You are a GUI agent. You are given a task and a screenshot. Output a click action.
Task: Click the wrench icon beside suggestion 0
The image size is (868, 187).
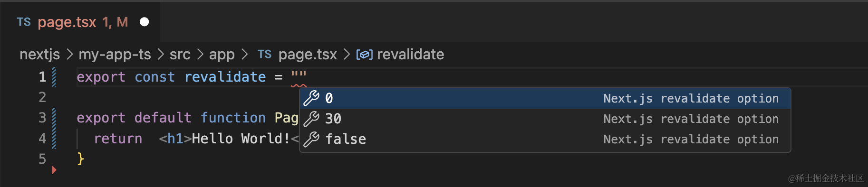[311, 98]
